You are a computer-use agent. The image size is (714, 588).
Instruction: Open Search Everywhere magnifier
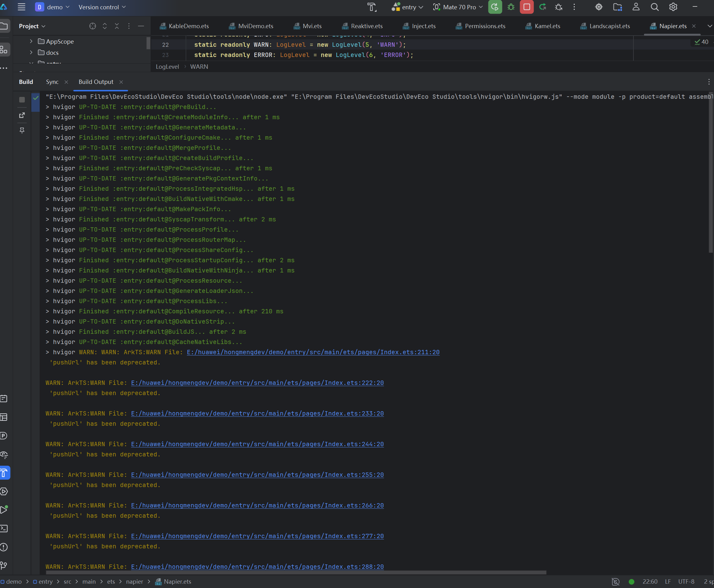654,7
